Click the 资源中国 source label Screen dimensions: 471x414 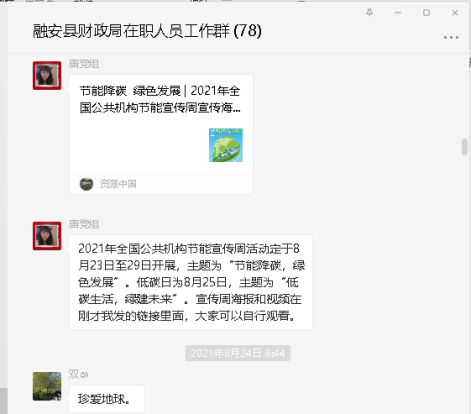(x=118, y=184)
